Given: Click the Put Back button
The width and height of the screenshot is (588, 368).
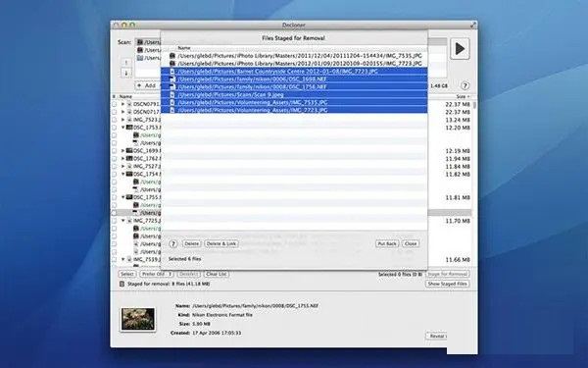Looking at the screenshot, I should click(x=387, y=243).
